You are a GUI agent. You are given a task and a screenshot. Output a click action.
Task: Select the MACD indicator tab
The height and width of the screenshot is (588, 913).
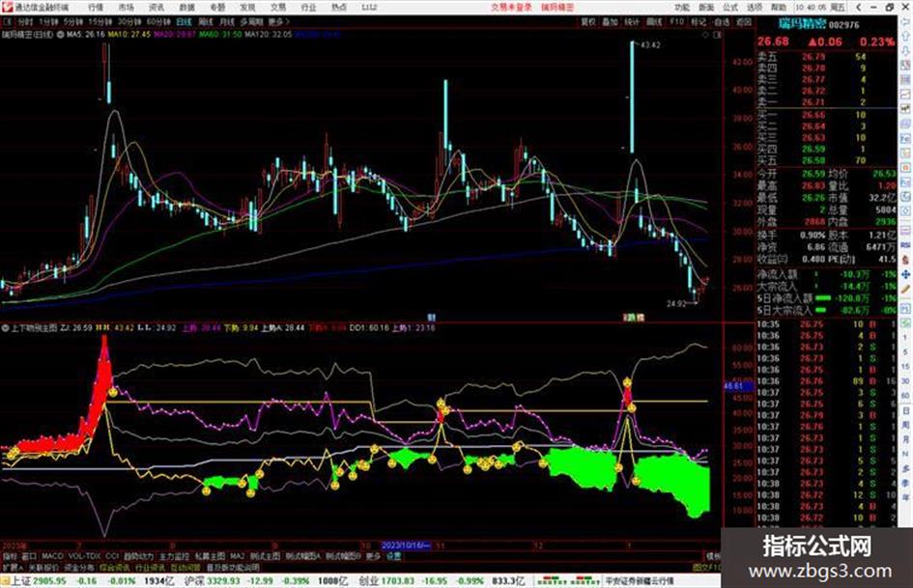[x=52, y=556]
